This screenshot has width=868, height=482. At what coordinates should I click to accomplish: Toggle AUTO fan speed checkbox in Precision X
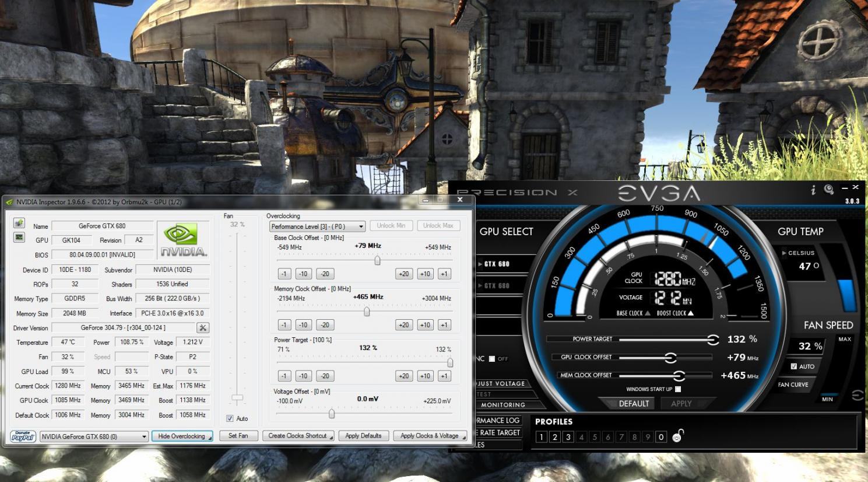click(x=793, y=366)
